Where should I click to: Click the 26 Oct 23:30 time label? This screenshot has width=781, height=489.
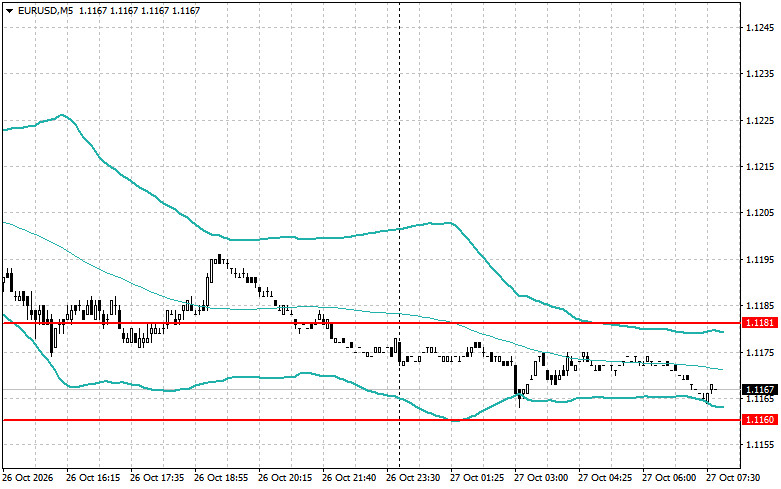click(x=413, y=478)
